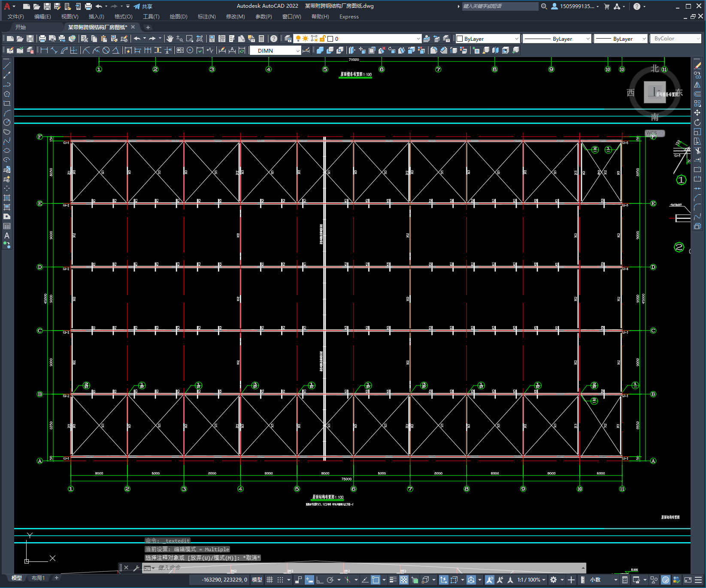Select the Diameter dimension tool

pos(106,50)
